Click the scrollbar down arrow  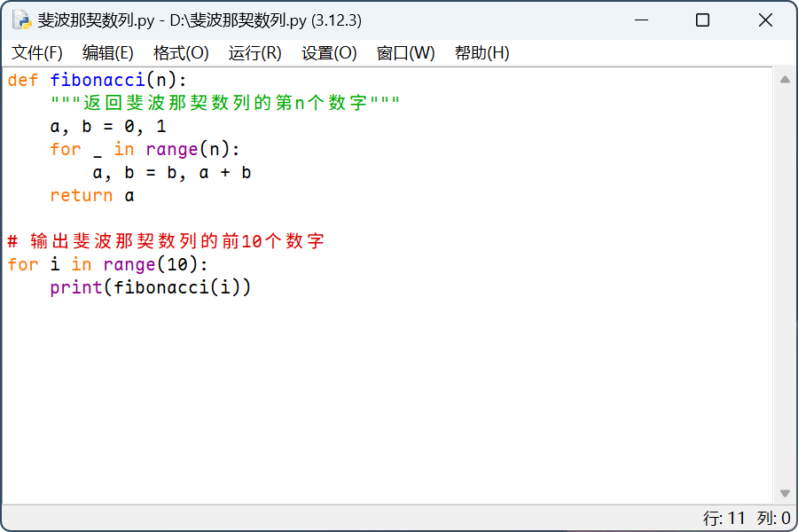tap(785, 493)
